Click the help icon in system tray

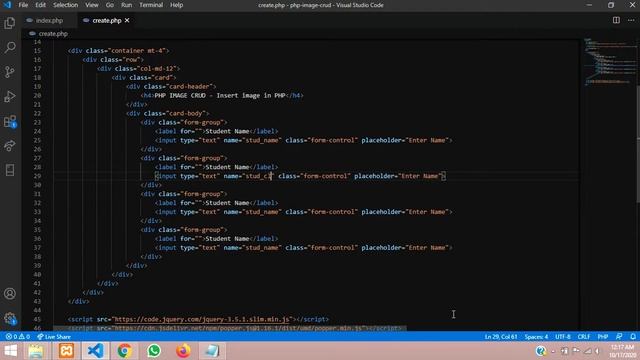(541, 351)
